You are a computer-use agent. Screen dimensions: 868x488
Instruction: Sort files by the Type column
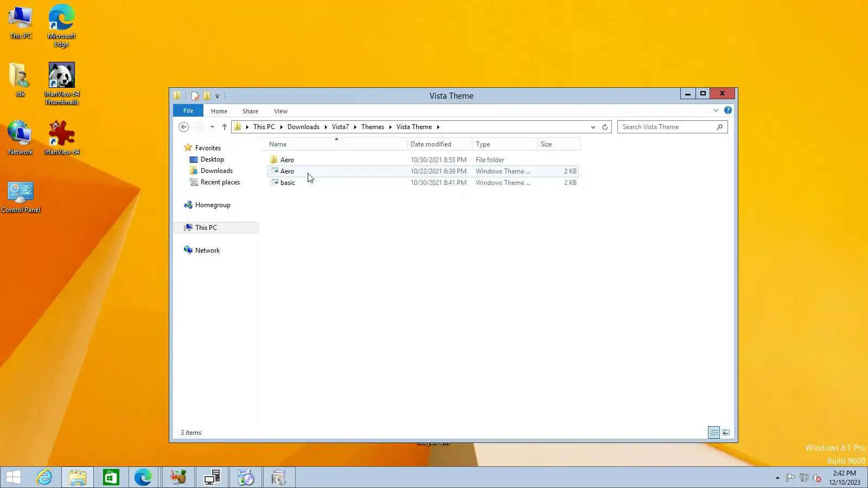click(505, 144)
